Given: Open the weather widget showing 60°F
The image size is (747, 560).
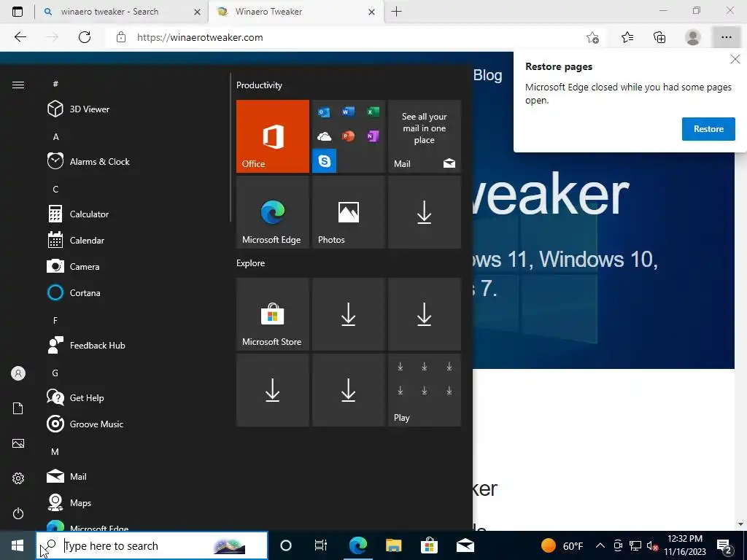Looking at the screenshot, I should point(562,545).
